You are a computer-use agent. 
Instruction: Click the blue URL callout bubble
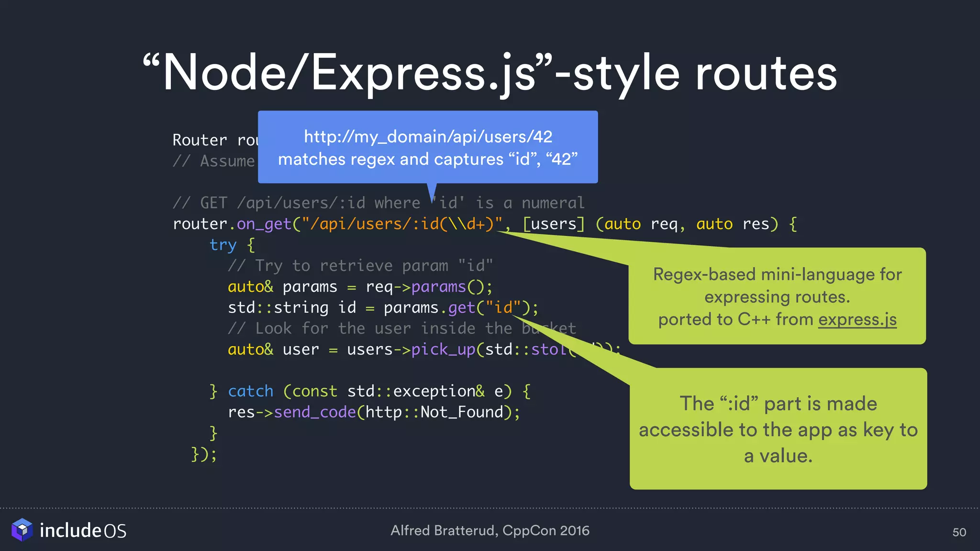(428, 147)
